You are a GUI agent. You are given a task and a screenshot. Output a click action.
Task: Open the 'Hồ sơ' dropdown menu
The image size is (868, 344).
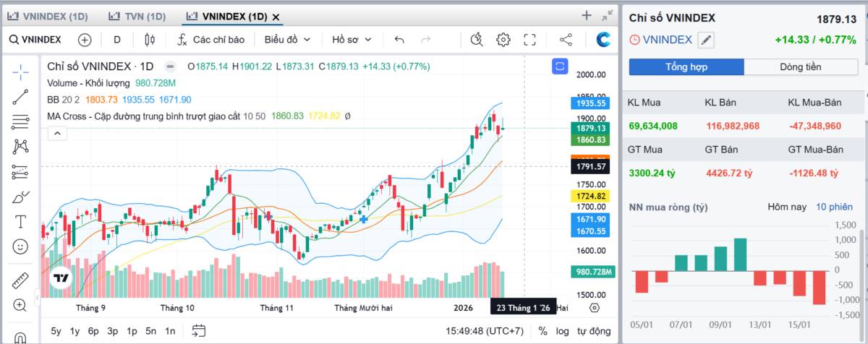(352, 40)
